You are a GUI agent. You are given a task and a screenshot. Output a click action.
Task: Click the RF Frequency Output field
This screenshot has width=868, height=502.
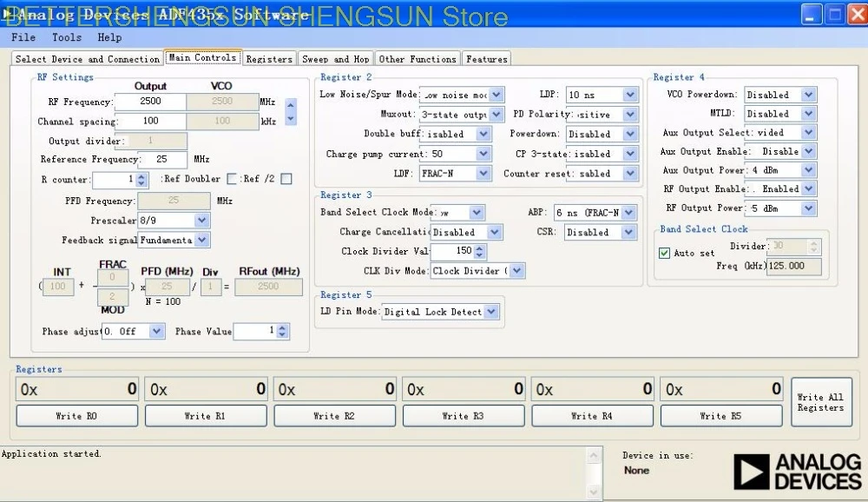coord(150,102)
